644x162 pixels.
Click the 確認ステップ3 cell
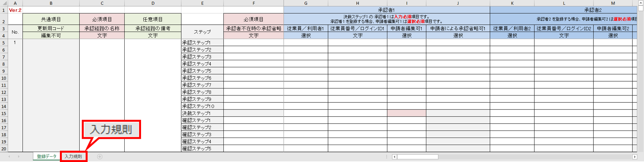[202, 134]
